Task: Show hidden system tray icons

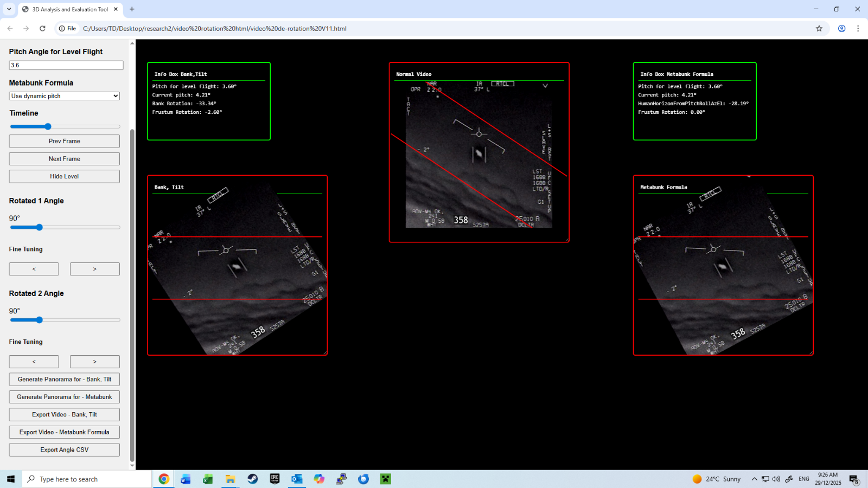Action: tap(754, 479)
